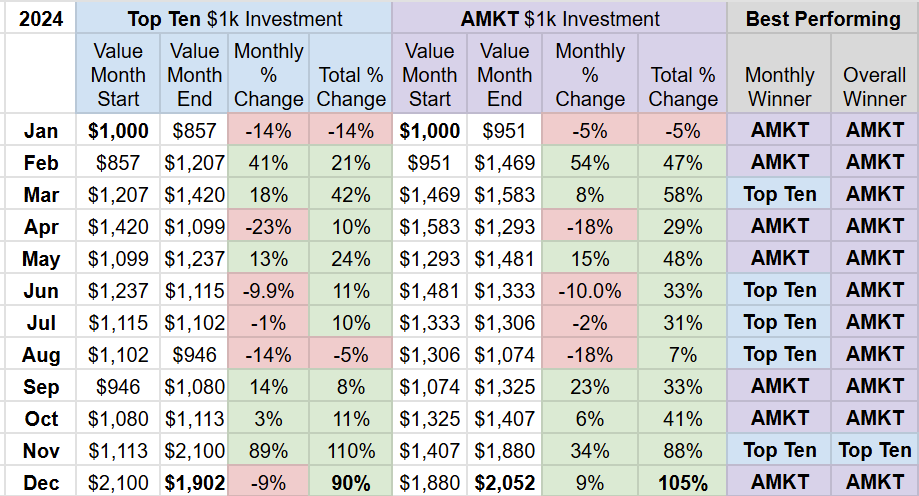This screenshot has height=496, width=919.
Task: Select the "Aug" row label
Action: coord(41,355)
